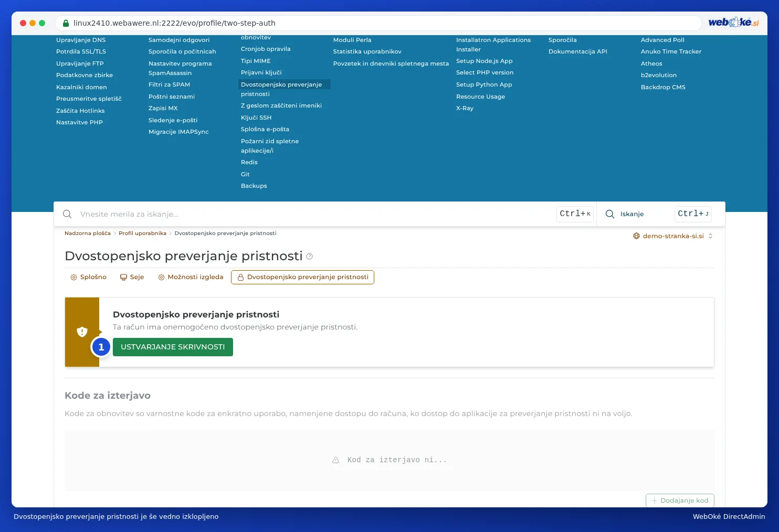The image size is (779, 532).
Task: Open Dokumentacija API menu link
Action: 578,51
